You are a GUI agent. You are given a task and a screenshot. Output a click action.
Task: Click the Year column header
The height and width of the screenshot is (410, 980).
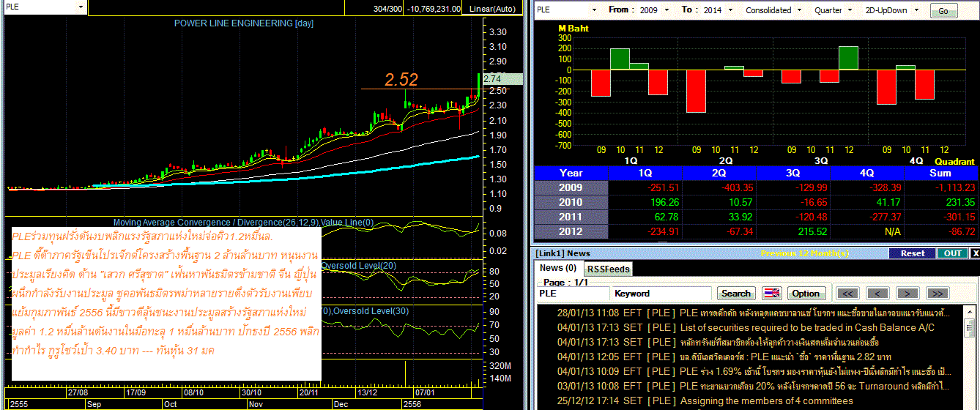click(571, 173)
